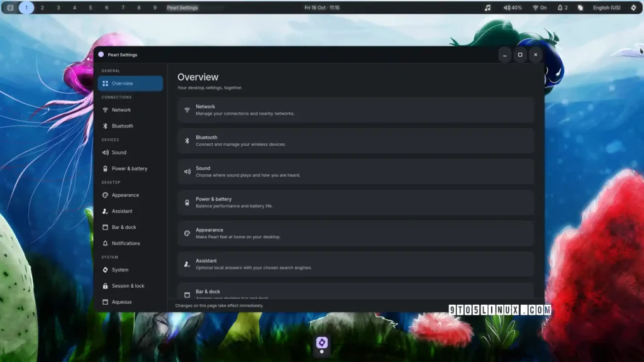Image resolution: width=644 pixels, height=362 pixels.
Task: Open the Bluetooth sidebar section
Action: coord(130,126)
